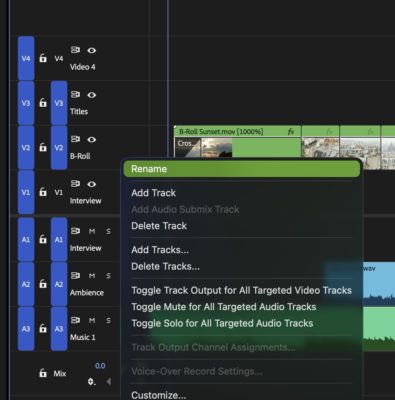Click the collapse arrow beside Mix track

click(109, 382)
